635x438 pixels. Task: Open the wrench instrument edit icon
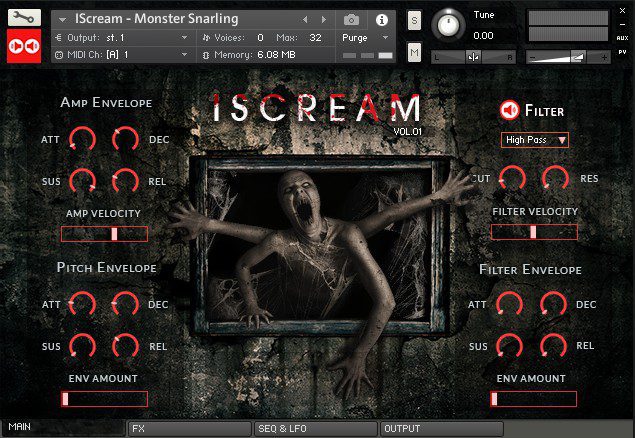coord(24,17)
